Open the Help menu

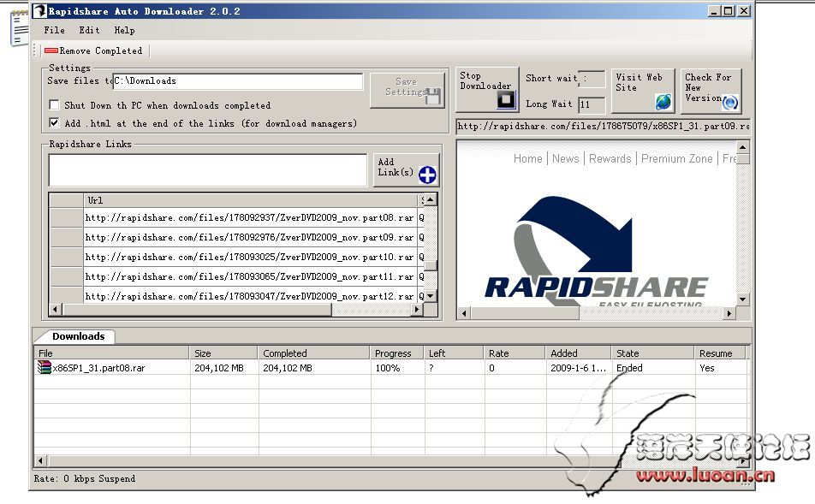point(125,30)
